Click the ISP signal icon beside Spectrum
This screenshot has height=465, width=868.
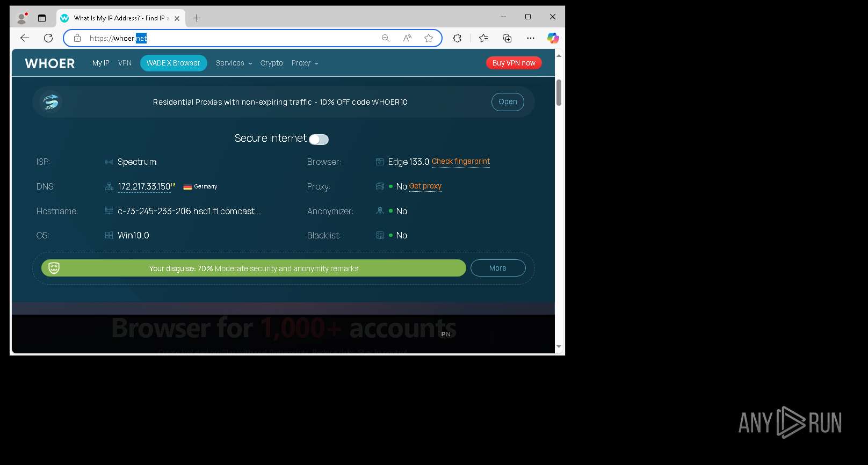[109, 162]
